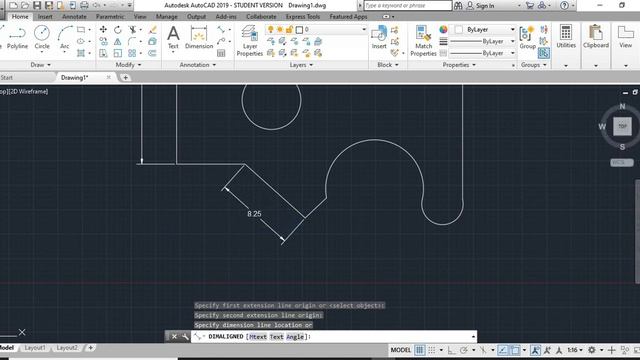Click the keyword search input field
This screenshot has height=360, width=640.
click(408, 5)
